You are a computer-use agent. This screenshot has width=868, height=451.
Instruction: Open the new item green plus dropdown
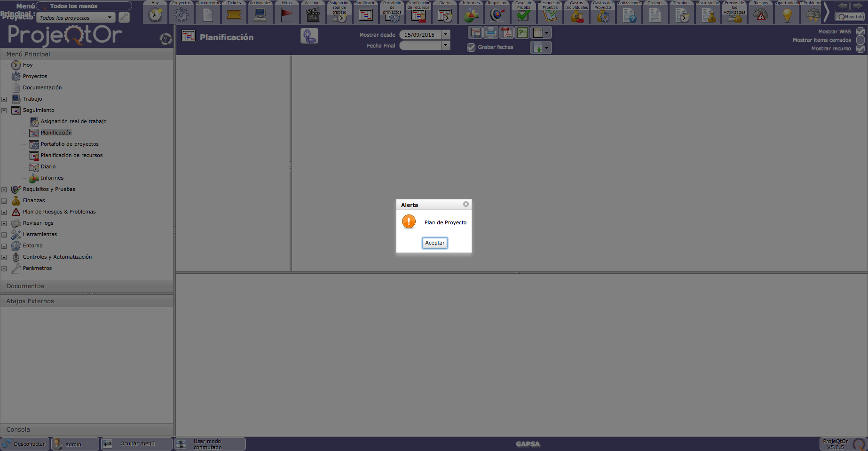coord(541,47)
